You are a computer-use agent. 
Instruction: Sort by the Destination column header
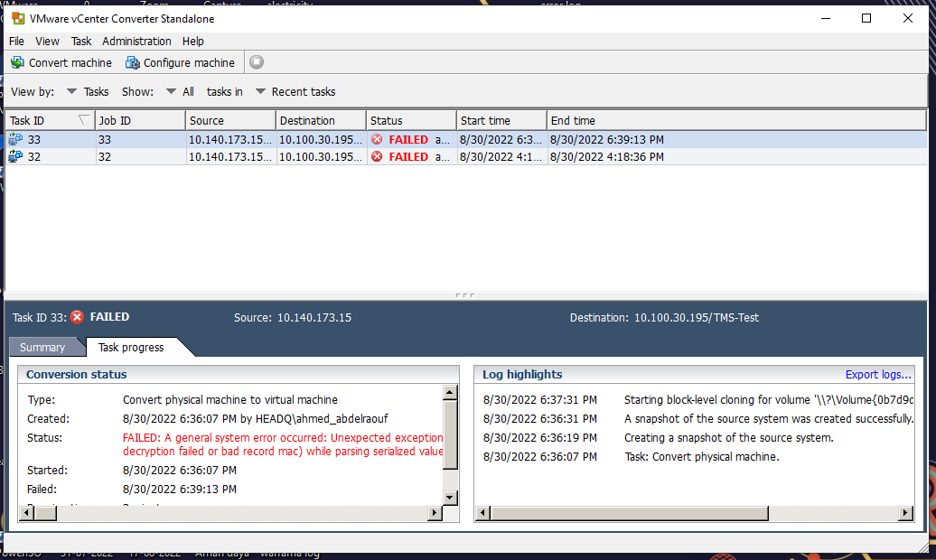[321, 120]
